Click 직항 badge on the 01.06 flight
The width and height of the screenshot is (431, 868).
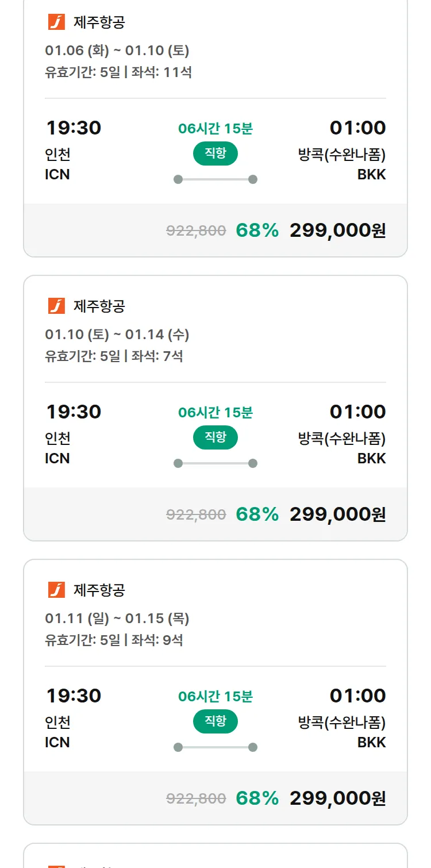coord(215,153)
